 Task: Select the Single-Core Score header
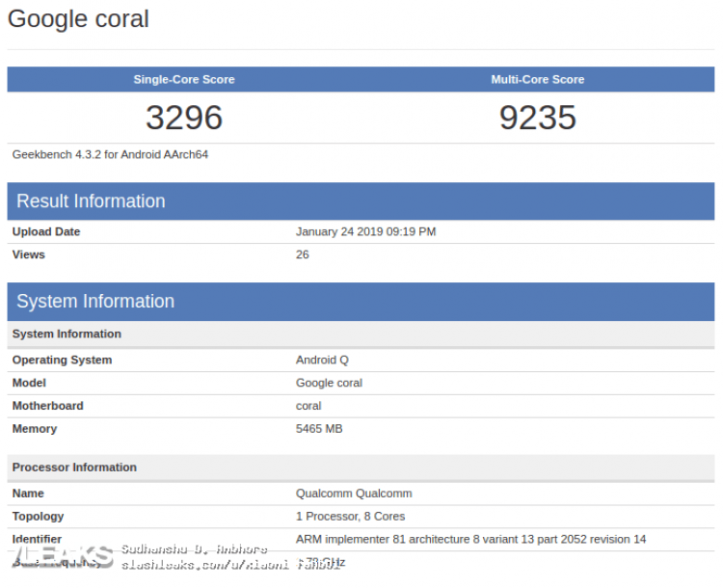pos(184,80)
